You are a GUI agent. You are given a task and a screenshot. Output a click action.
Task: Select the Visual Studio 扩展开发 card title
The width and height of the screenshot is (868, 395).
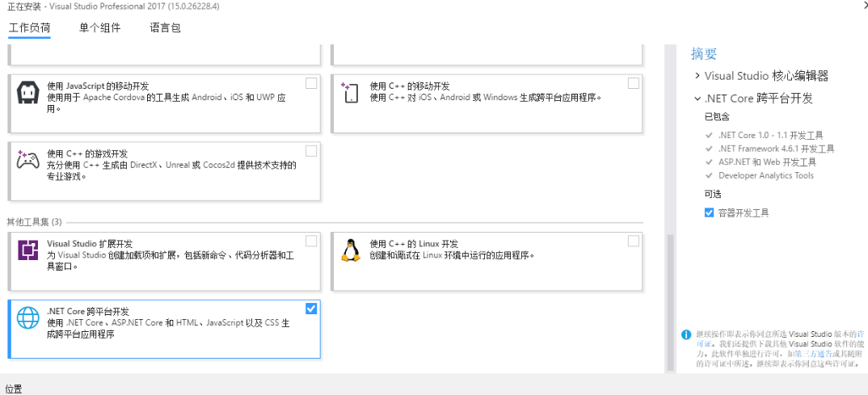pyautogui.click(x=90, y=244)
